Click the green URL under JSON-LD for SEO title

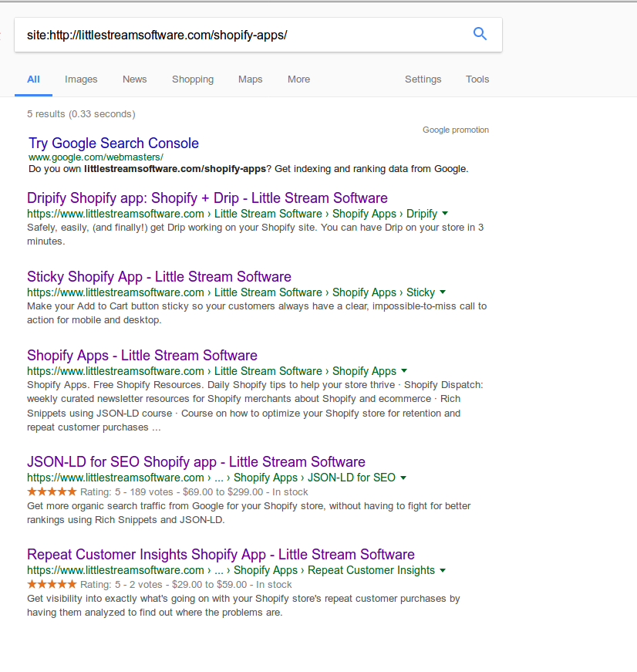(211, 478)
